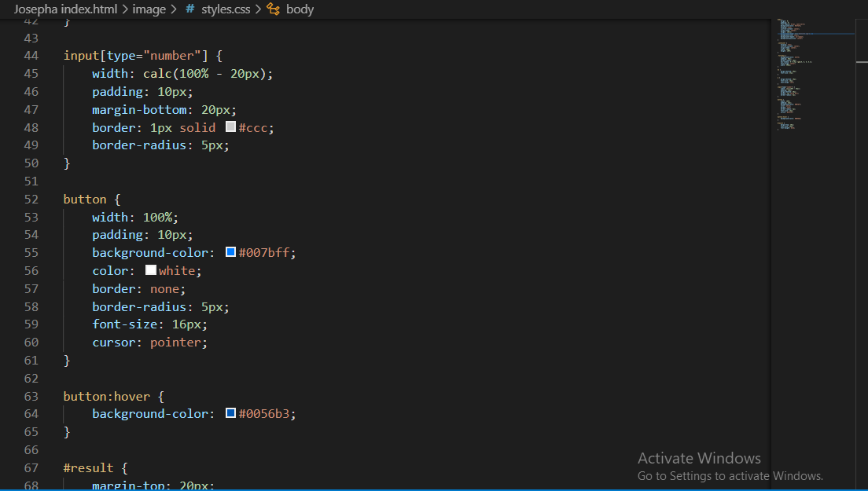Click 'border-radius' property on line 49
Screen dimensions: 868x491
coord(139,145)
